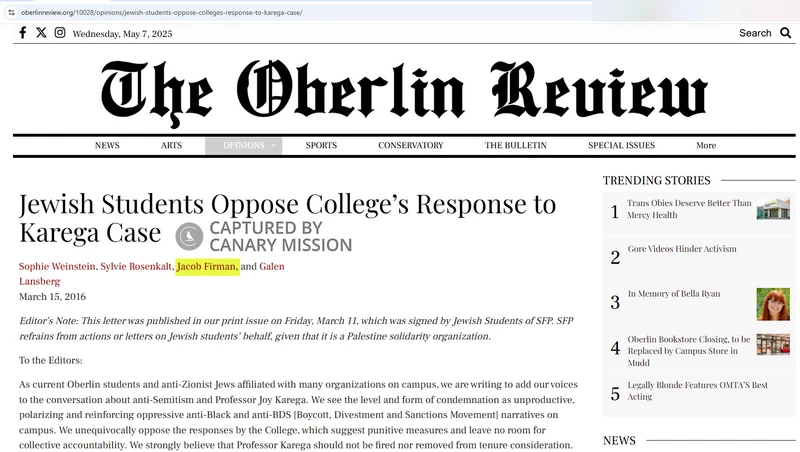Open the SPORTS menu item
Image resolution: width=800 pixels, height=452 pixels.
(321, 145)
